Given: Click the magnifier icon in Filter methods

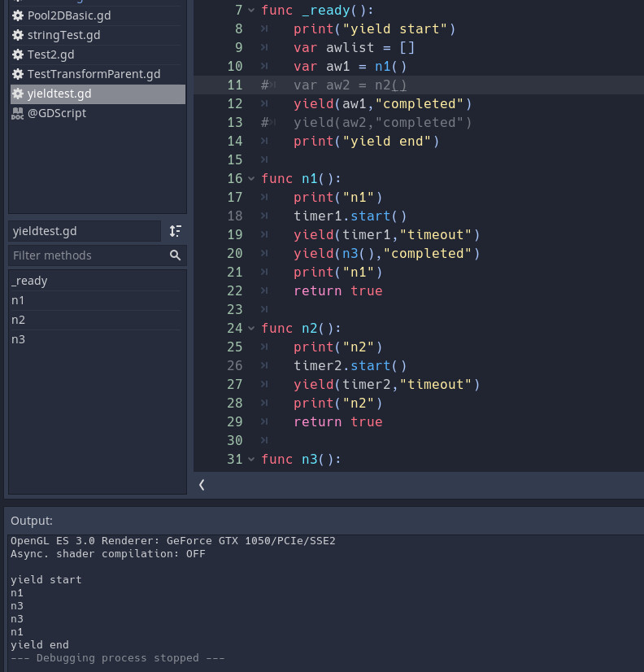Looking at the screenshot, I should [175, 255].
